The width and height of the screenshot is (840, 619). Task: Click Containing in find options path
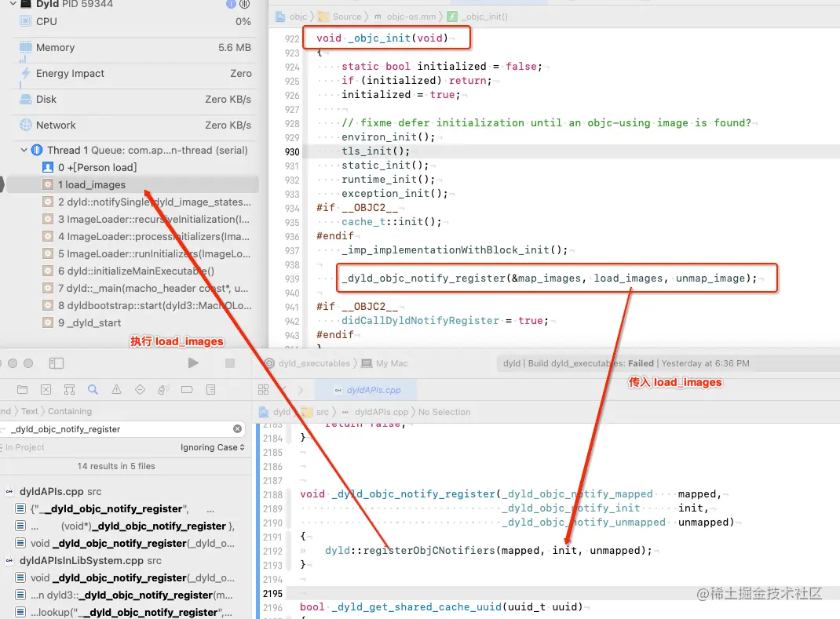70,411
